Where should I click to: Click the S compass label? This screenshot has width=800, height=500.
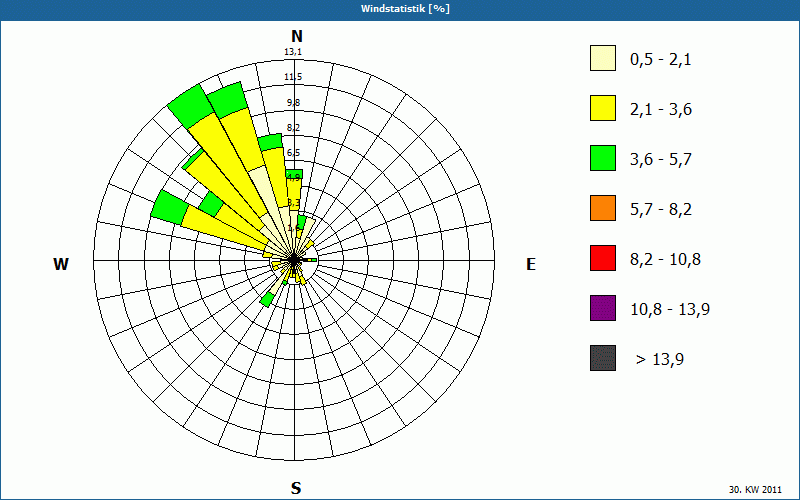[296, 488]
